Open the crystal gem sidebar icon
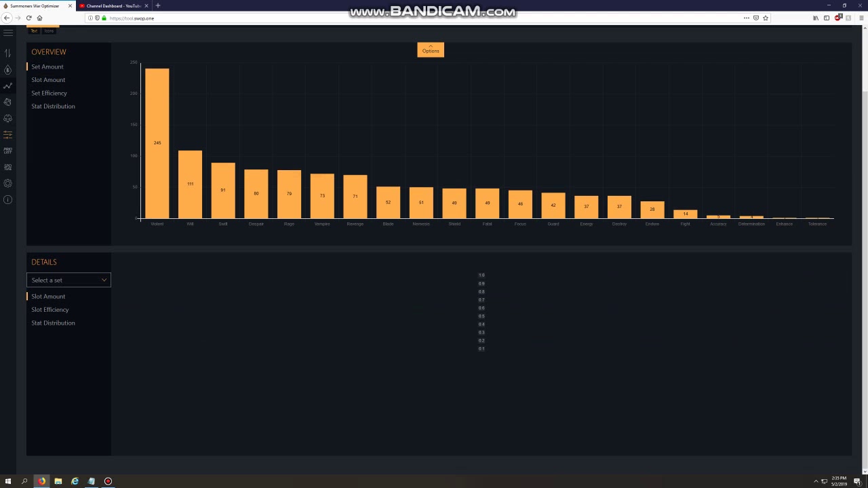Screen dimensions: 868x488 (7, 102)
